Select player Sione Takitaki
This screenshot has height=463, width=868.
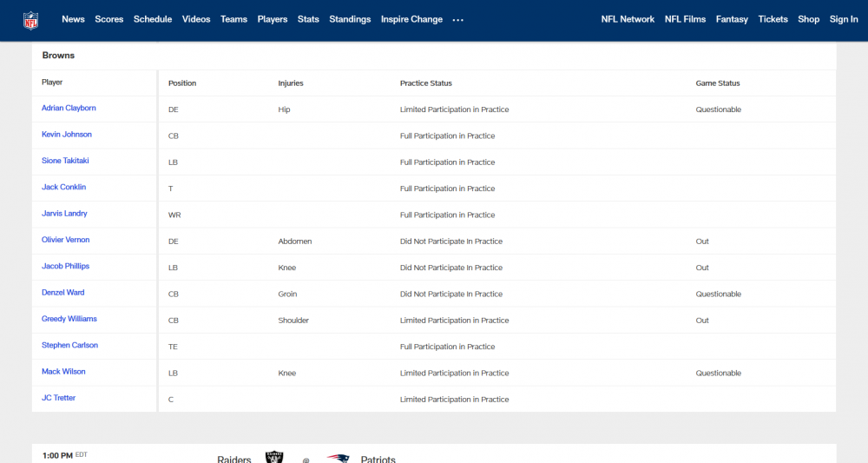pos(65,161)
